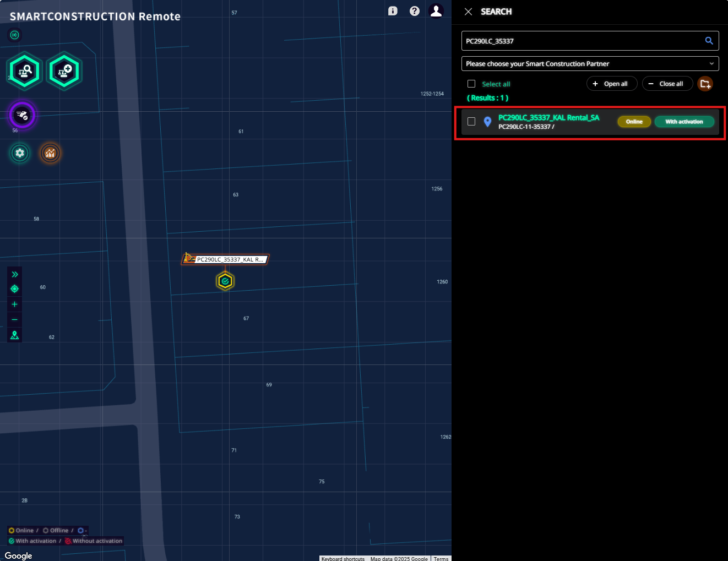The width and height of the screenshot is (728, 561).
Task: Open the Terms link on map
Action: pos(441,558)
